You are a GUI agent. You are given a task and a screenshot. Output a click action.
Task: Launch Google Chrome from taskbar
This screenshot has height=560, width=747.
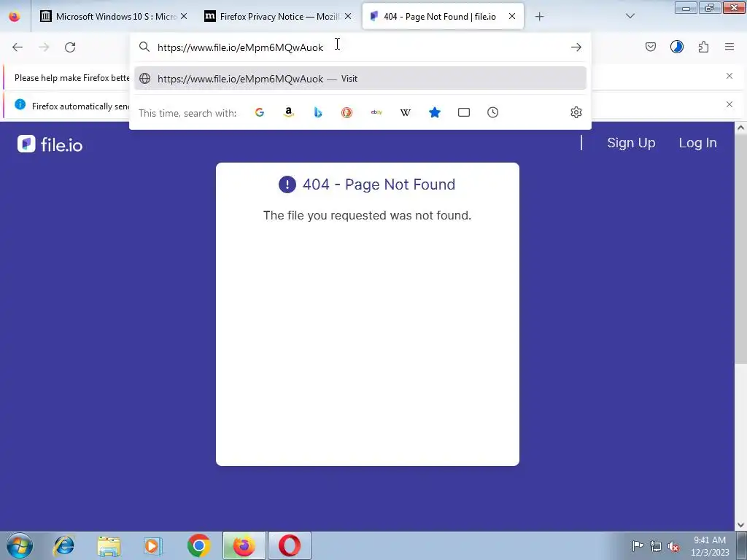point(198,545)
